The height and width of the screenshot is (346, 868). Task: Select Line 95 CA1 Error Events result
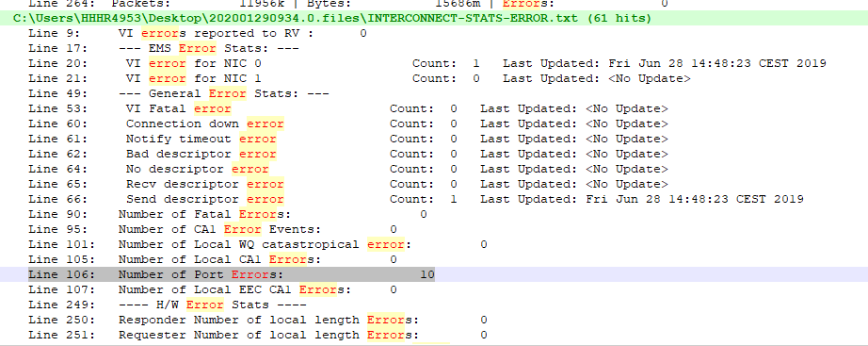(213, 229)
